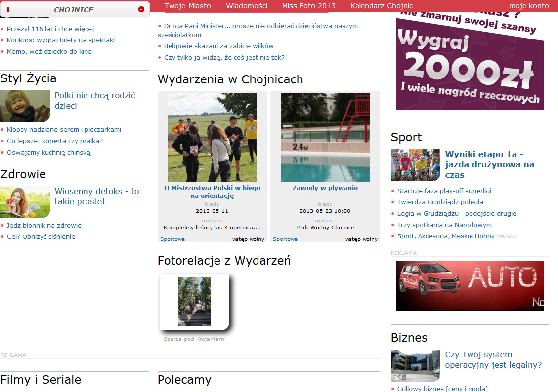This screenshot has height=392, width=558.
Task: Open headline Polki nie chcą rodzić dzieci
Action: pos(95,101)
